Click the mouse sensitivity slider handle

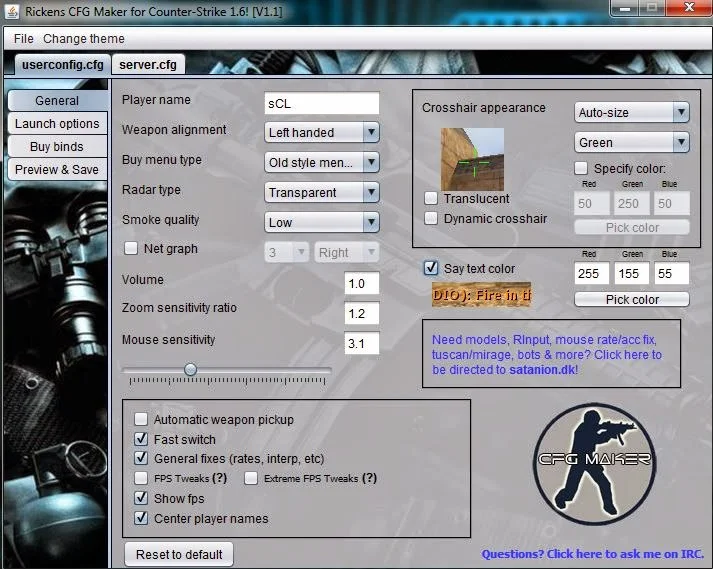(191, 369)
